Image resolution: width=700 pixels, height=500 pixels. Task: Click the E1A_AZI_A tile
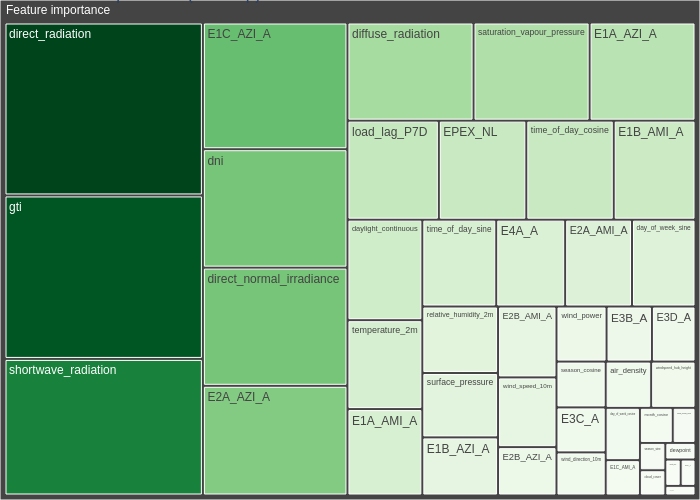642,72
